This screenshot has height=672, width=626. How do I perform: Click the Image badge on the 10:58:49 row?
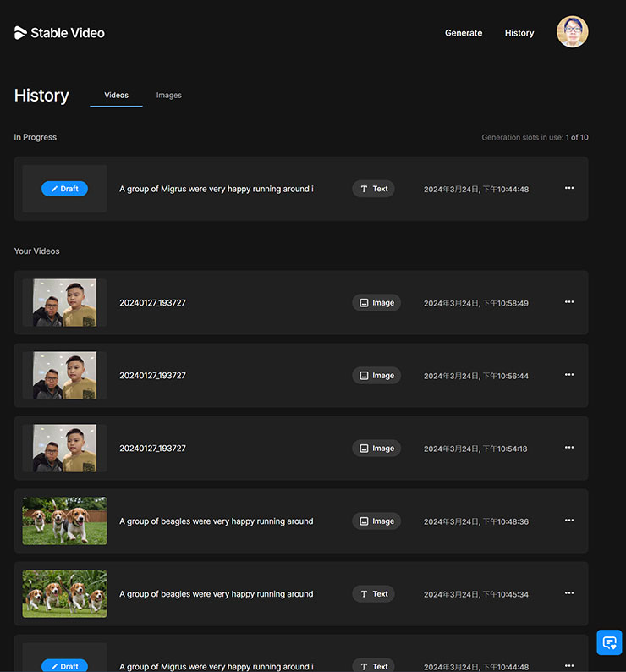click(376, 303)
